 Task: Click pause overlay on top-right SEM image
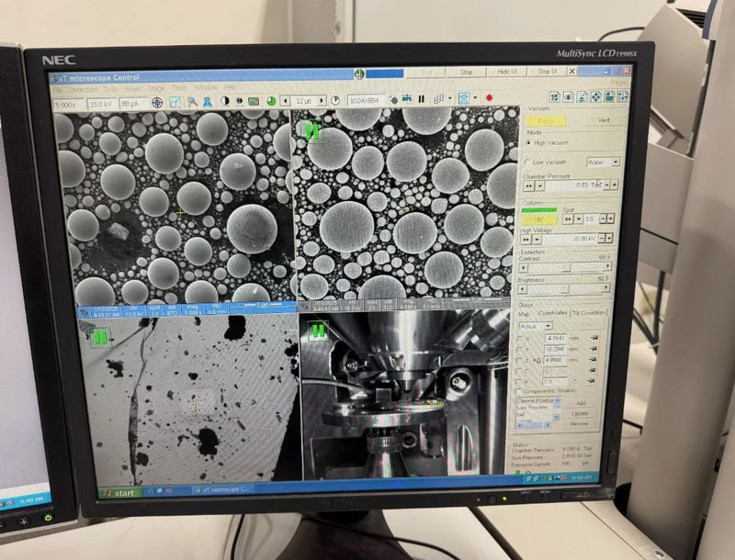[312, 130]
